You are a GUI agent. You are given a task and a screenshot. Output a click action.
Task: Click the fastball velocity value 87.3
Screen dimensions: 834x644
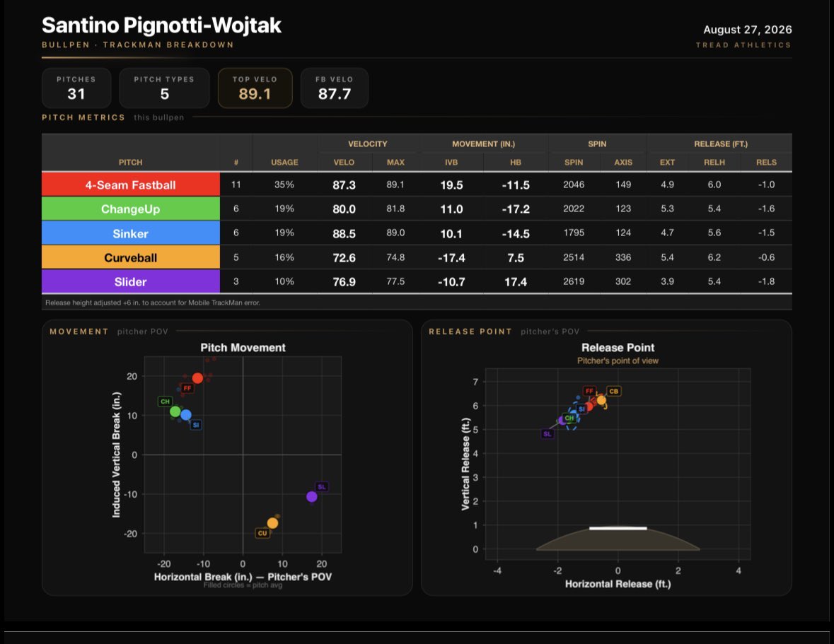(x=344, y=185)
